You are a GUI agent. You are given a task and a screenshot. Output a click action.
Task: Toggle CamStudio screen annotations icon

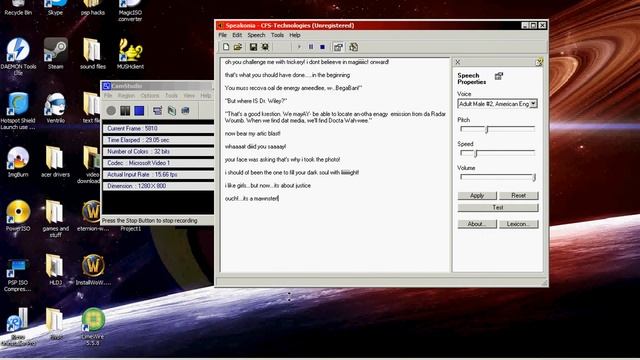(x=158, y=111)
